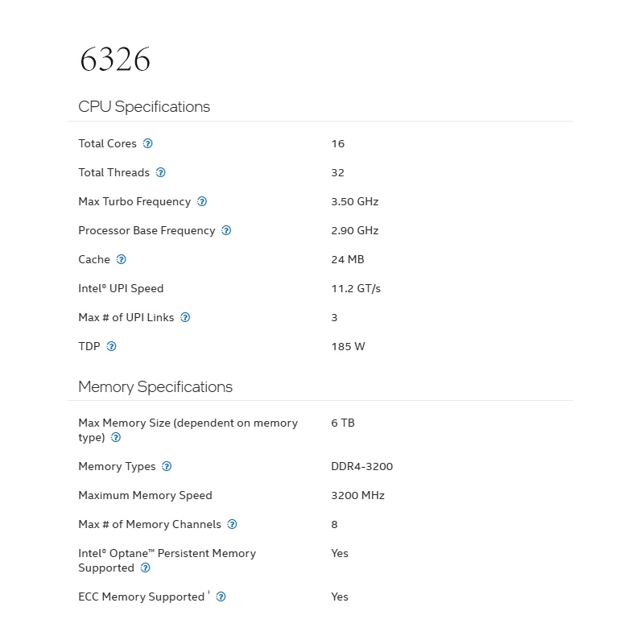Click the 3.50 GHz turbo frequency value
This screenshot has width=644, height=644.
tap(355, 201)
